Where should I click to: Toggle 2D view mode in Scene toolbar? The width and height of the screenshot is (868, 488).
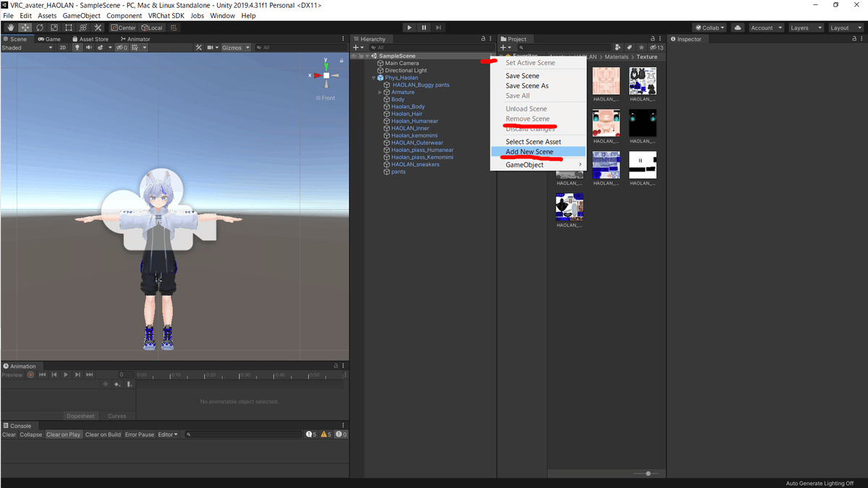(x=64, y=47)
